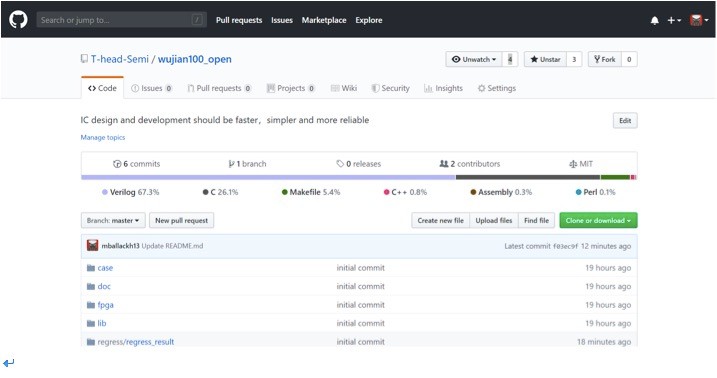This screenshot has width=717, height=378.
Task: Click the Verilog language color bar
Action: (x=268, y=177)
